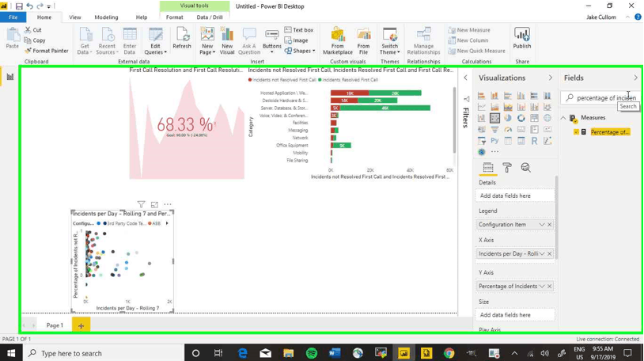Click New Measure in Calculations

tap(469, 30)
